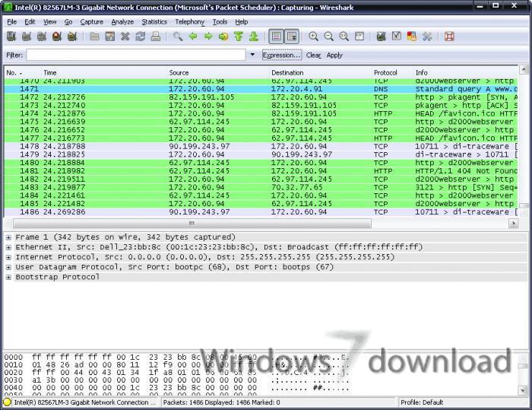
Task: Open the Go menu
Action: tap(68, 22)
